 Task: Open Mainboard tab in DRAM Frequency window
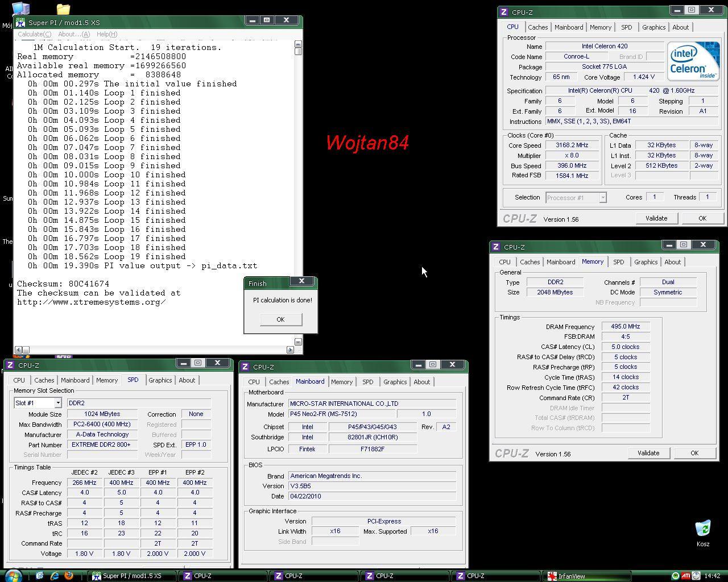click(x=561, y=262)
